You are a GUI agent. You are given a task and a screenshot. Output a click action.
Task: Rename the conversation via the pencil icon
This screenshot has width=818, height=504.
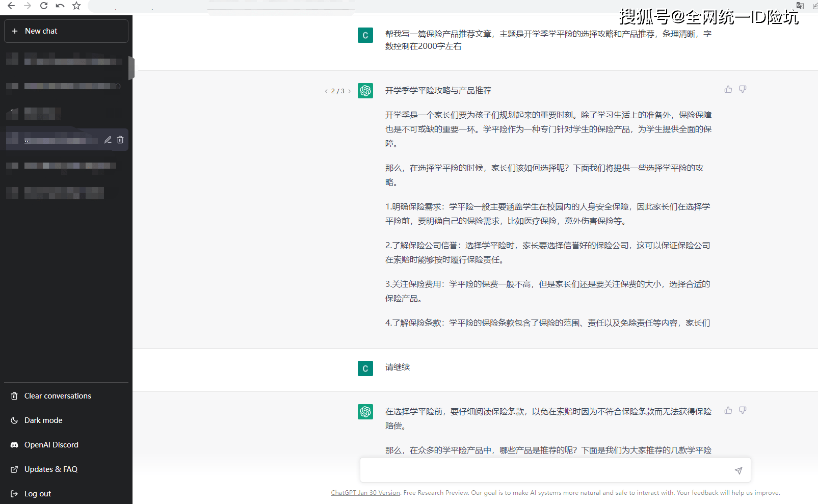(108, 139)
